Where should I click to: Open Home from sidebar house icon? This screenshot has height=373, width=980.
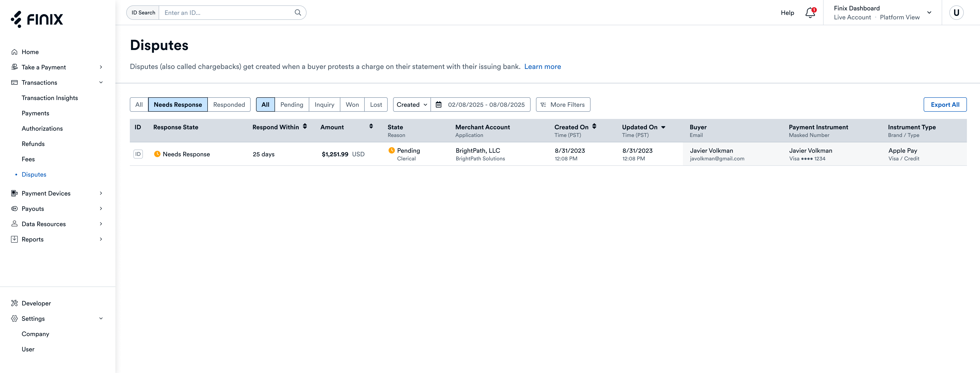(14, 52)
